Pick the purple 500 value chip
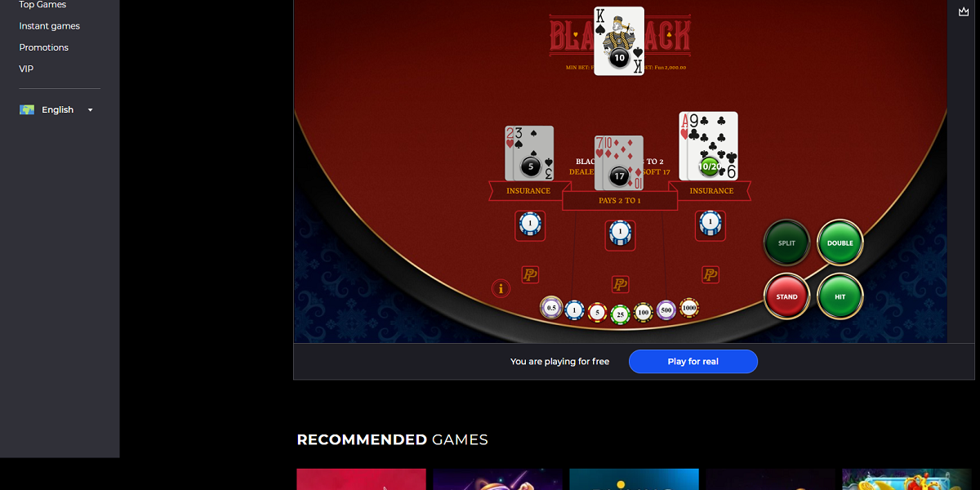The height and width of the screenshot is (490, 980). pos(666,310)
